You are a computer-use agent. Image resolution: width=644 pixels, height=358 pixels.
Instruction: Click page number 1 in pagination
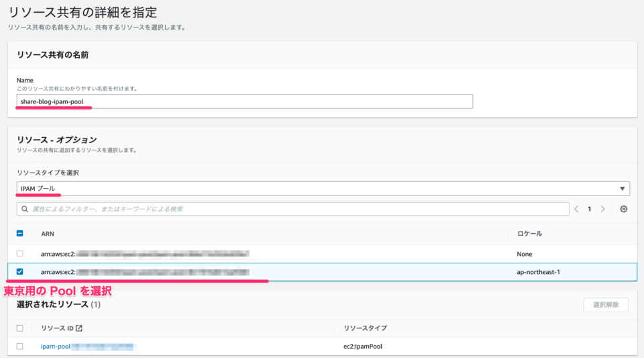point(590,209)
